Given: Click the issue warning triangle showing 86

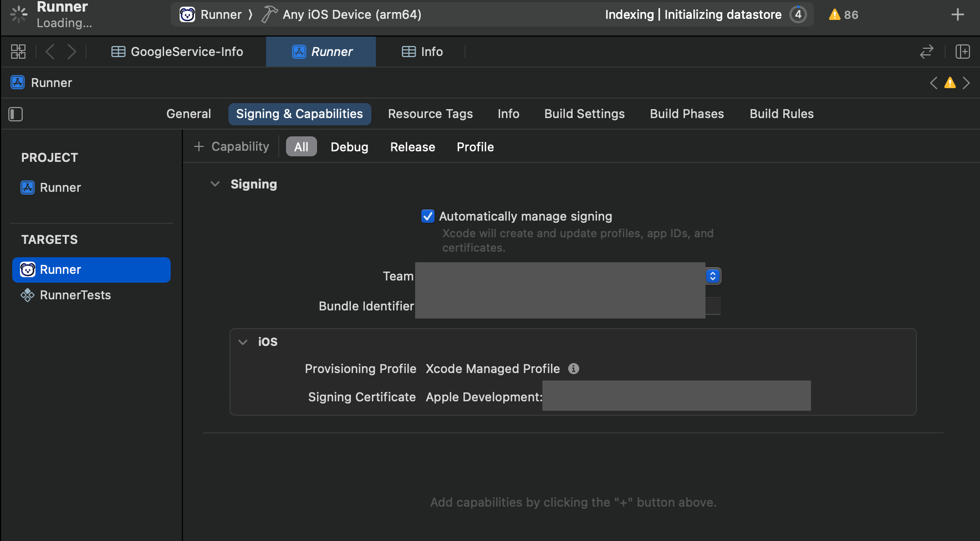Looking at the screenshot, I should [x=843, y=15].
